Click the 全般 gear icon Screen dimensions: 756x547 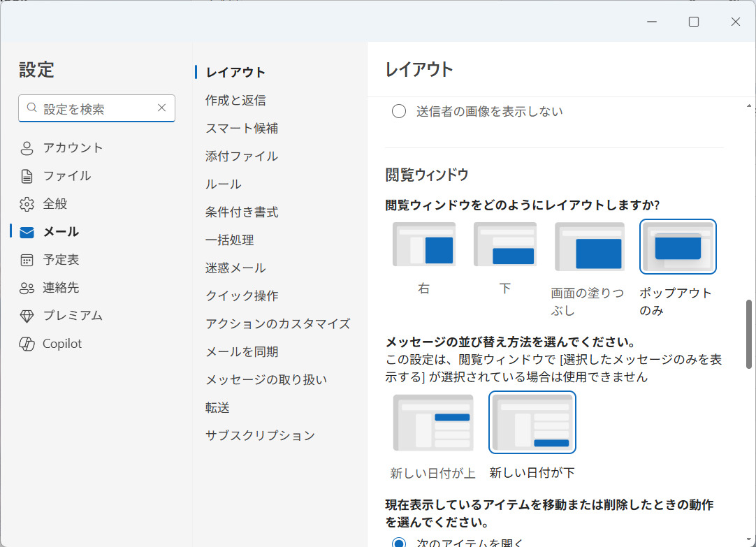click(x=27, y=204)
